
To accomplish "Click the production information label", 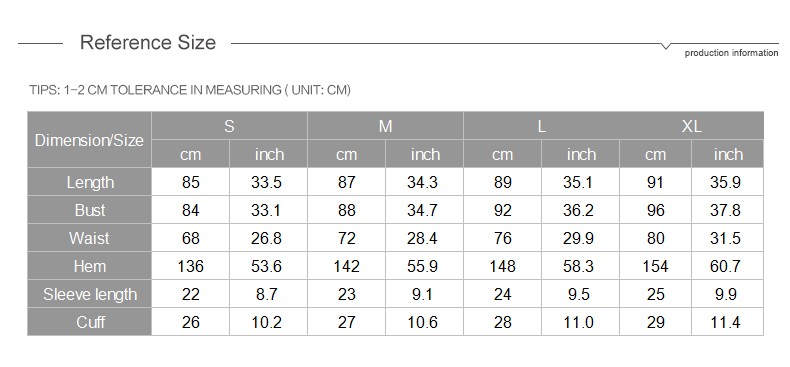I will click(x=731, y=53).
